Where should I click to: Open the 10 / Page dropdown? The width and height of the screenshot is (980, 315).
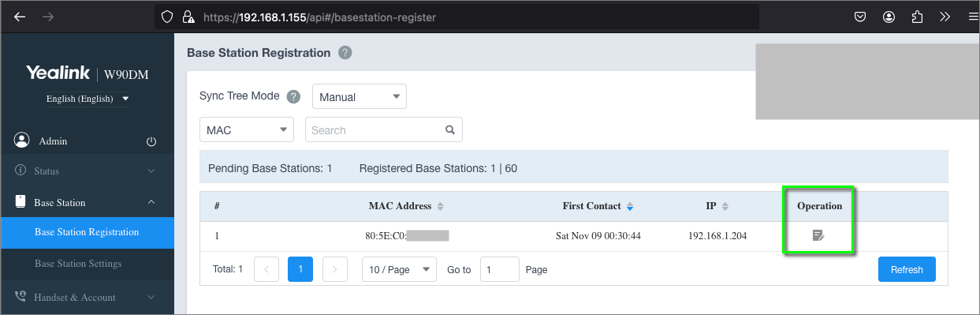coord(399,269)
